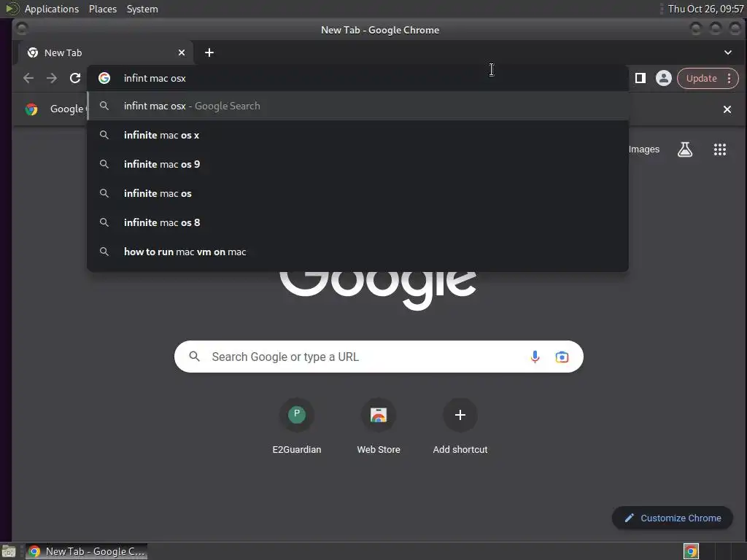This screenshot has height=560, width=747.
Task: Open Search Labs flask icon
Action: (685, 149)
